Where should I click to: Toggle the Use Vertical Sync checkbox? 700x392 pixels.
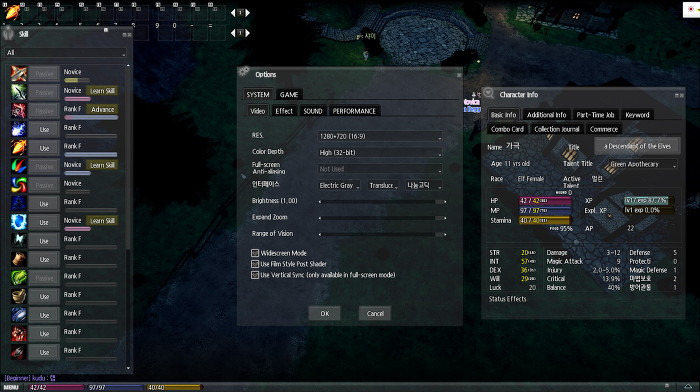tap(255, 275)
